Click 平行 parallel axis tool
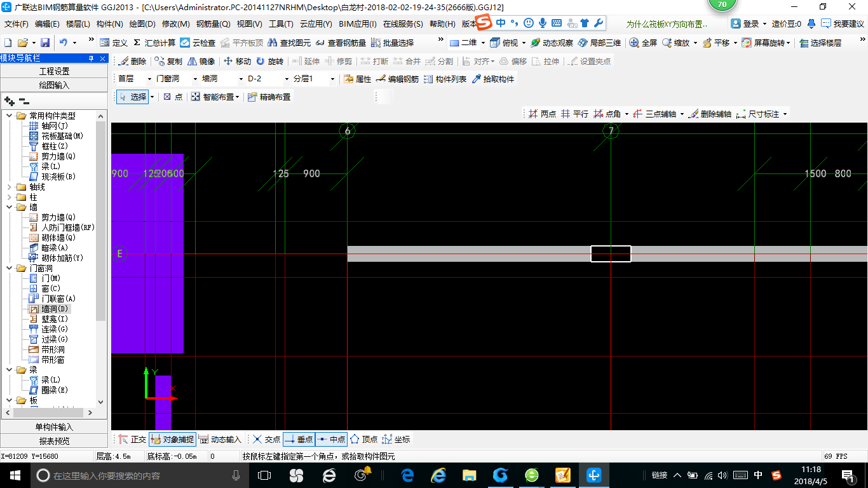The height and width of the screenshot is (488, 868). (x=574, y=114)
